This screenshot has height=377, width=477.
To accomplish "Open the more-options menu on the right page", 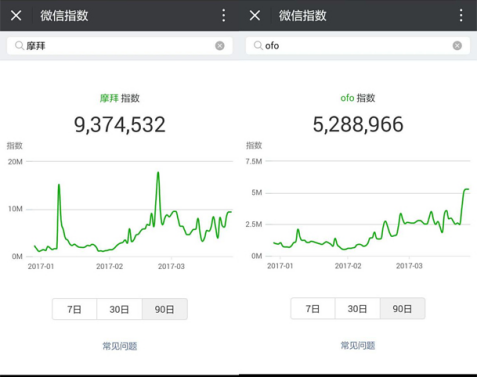I will click(x=461, y=15).
